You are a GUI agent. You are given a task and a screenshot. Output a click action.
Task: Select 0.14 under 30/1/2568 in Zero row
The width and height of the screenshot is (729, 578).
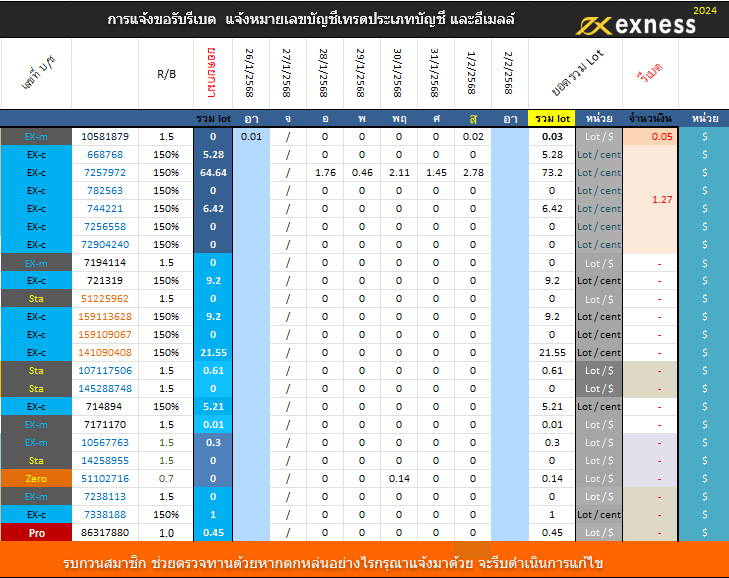(399, 478)
